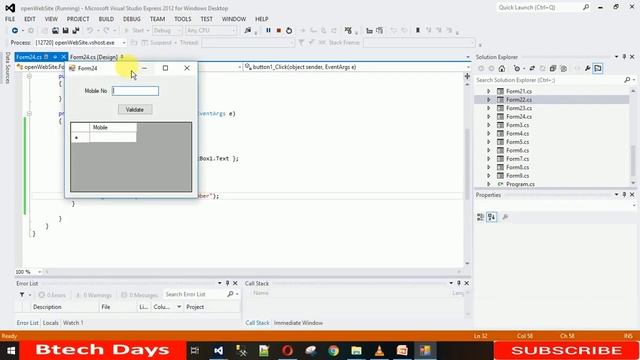
Task: Open the 100 % zoom dropdown
Action: (x=29, y=272)
